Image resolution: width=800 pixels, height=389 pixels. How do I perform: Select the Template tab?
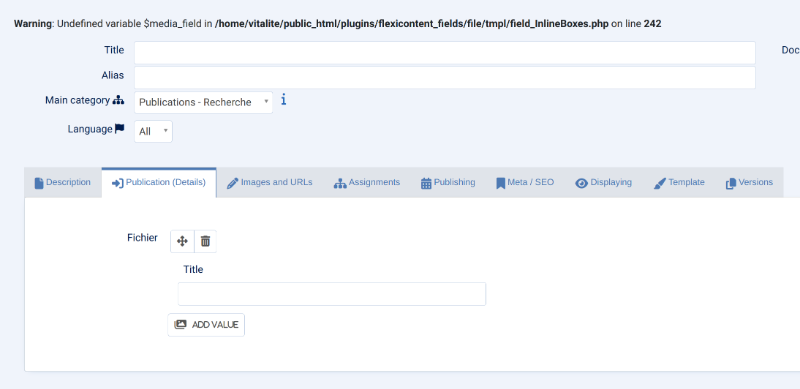[x=679, y=182]
